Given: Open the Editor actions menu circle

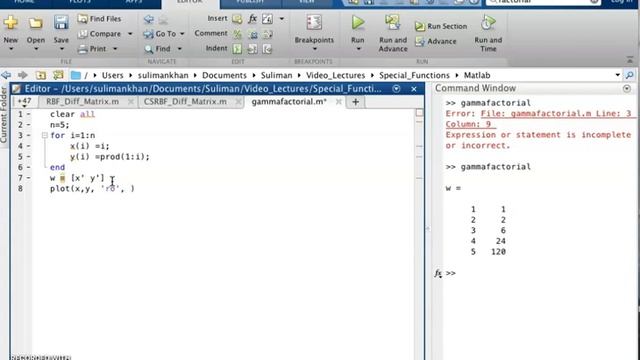Looking at the screenshot, I should pyautogui.click(x=396, y=89).
